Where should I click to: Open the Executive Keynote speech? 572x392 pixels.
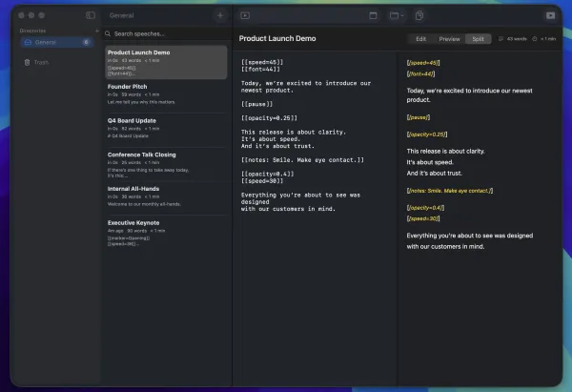(x=166, y=233)
